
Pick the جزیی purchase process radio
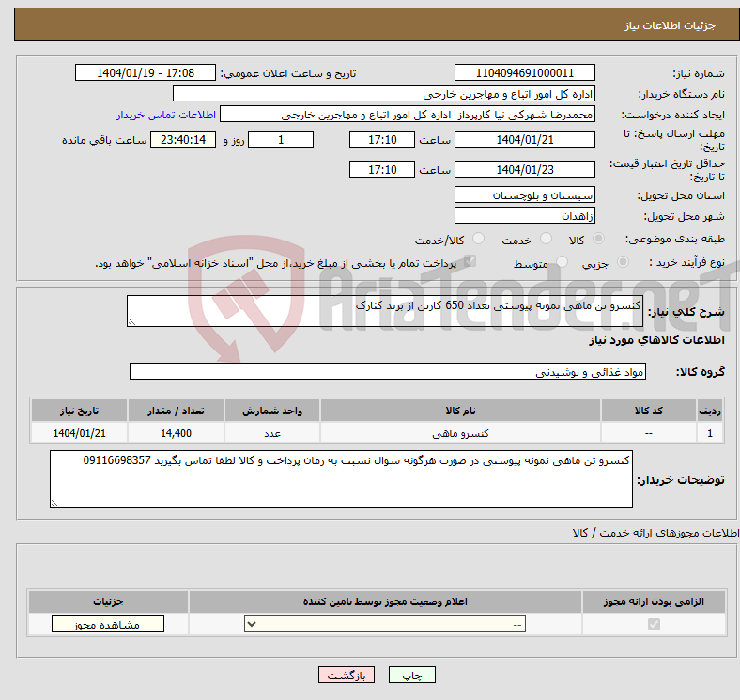620,263
